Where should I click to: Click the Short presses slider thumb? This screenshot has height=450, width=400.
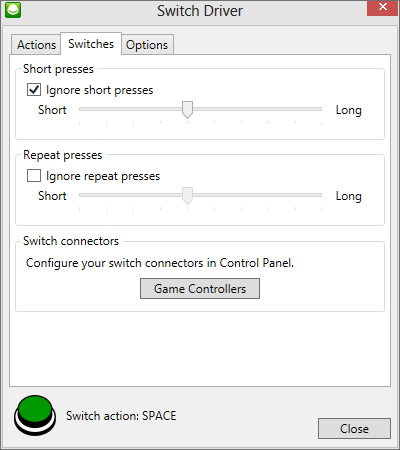click(187, 110)
